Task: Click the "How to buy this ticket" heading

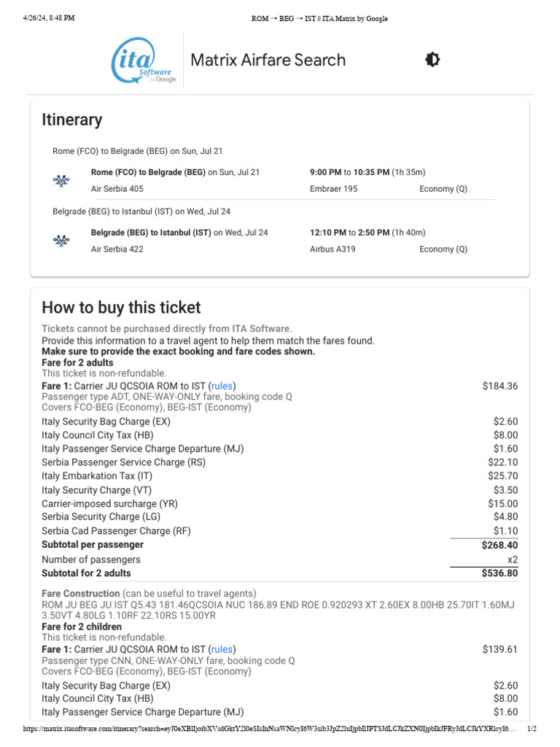Action: (x=121, y=307)
